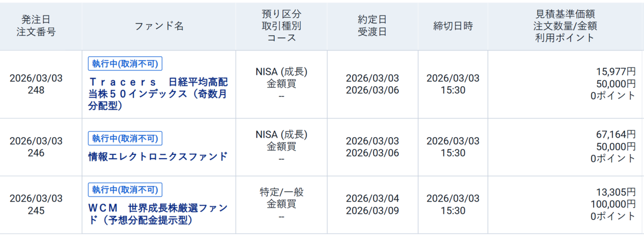Click the 約定日 受渡日 column header
The image size is (644, 239).
pyautogui.click(x=372, y=26)
